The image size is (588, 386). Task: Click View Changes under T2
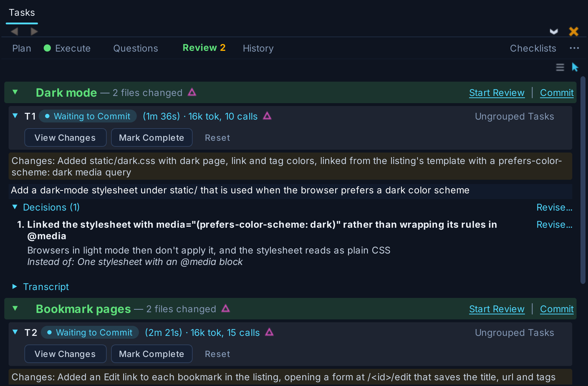pos(65,354)
